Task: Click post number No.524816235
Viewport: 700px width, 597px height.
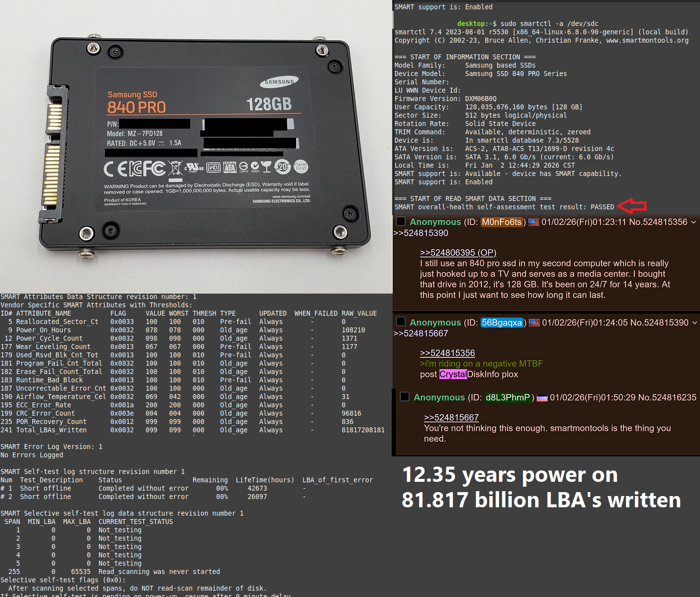Action: coord(667,398)
